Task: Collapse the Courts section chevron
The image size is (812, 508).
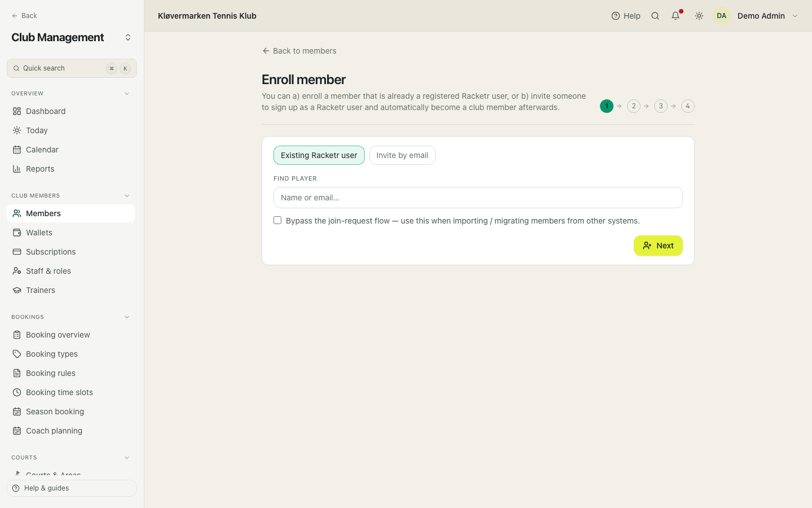Action: coord(127,458)
